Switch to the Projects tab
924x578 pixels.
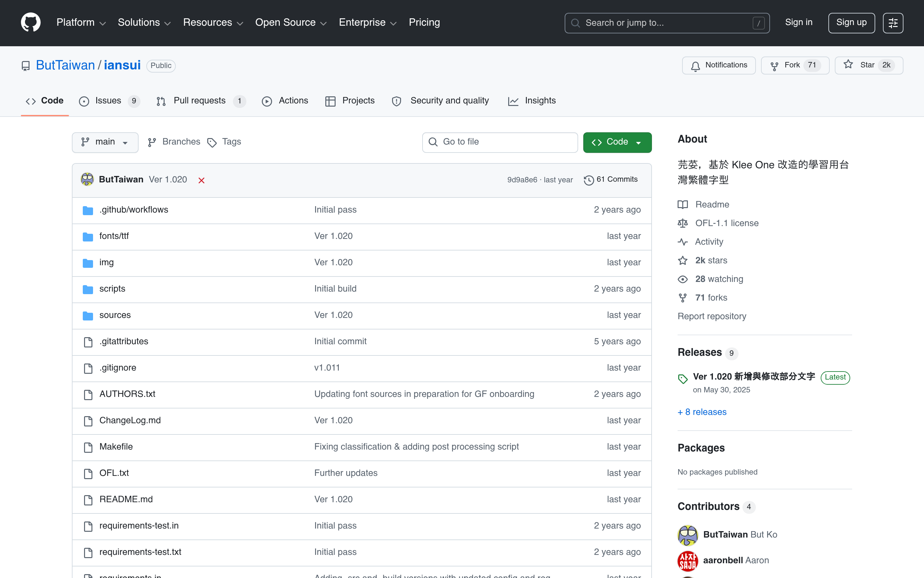point(350,101)
